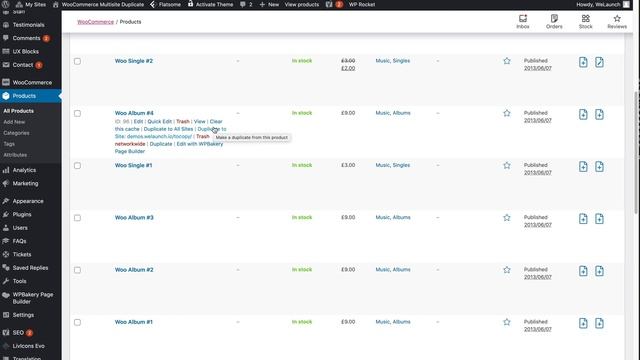Click the WooCommerce breadcrumb link
This screenshot has width=640, height=360.
pos(96,22)
